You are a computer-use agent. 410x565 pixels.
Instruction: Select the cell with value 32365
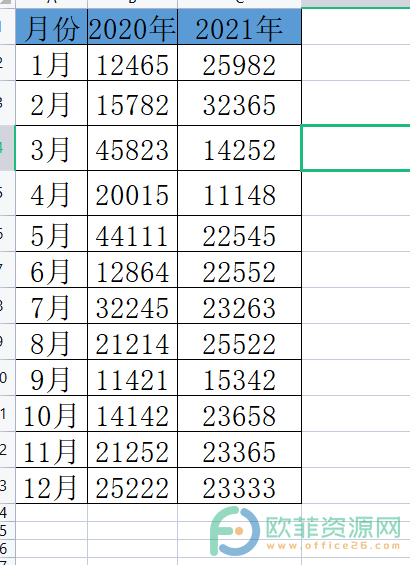tap(240, 103)
